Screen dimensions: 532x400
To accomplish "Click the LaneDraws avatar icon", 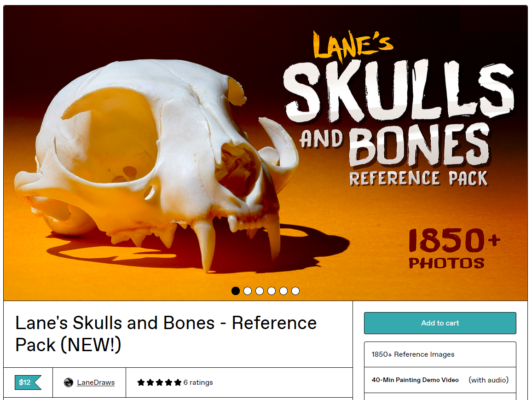I will pos(69,383).
